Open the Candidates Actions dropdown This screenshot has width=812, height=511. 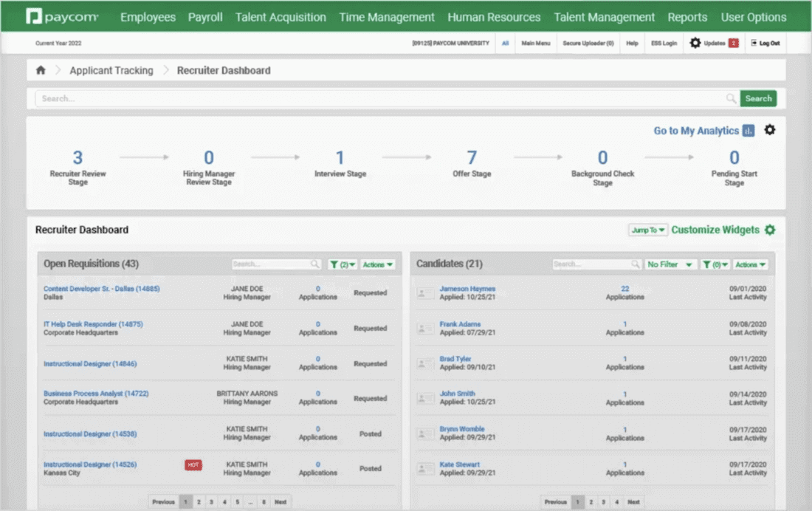[x=751, y=264]
